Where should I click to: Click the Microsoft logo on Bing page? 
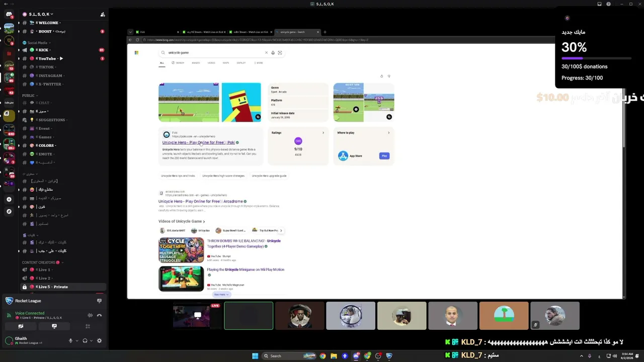point(136,53)
